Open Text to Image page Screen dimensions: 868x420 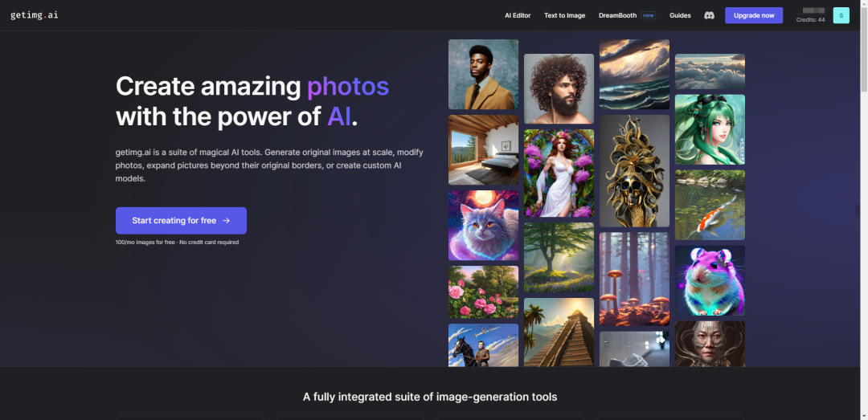click(x=564, y=15)
